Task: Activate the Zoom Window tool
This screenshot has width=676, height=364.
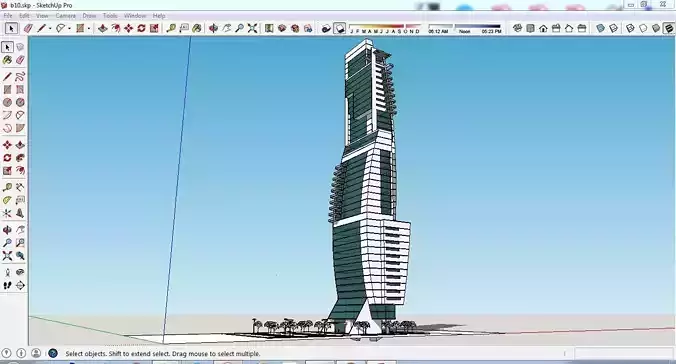Action: coord(20,243)
